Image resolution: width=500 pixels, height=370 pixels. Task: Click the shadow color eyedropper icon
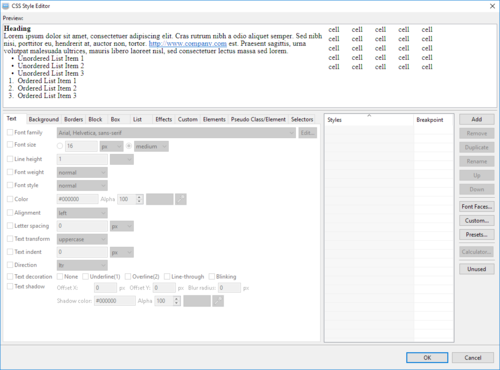pos(218,301)
